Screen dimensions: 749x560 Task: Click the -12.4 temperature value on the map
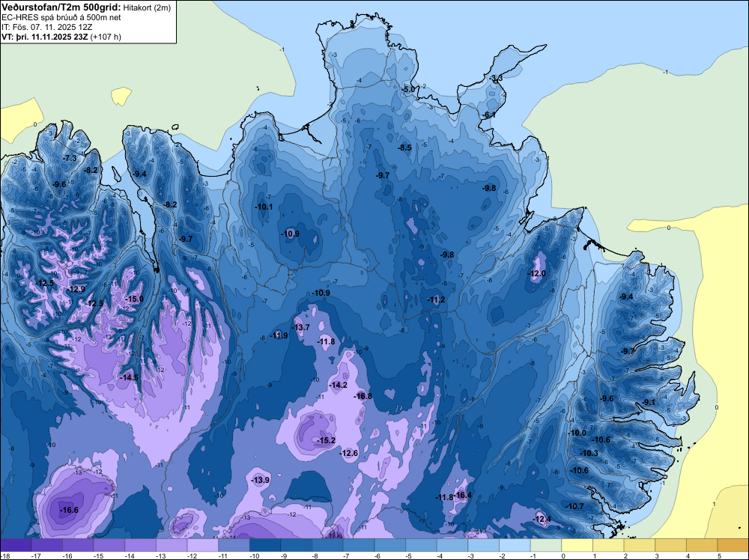tap(542, 520)
